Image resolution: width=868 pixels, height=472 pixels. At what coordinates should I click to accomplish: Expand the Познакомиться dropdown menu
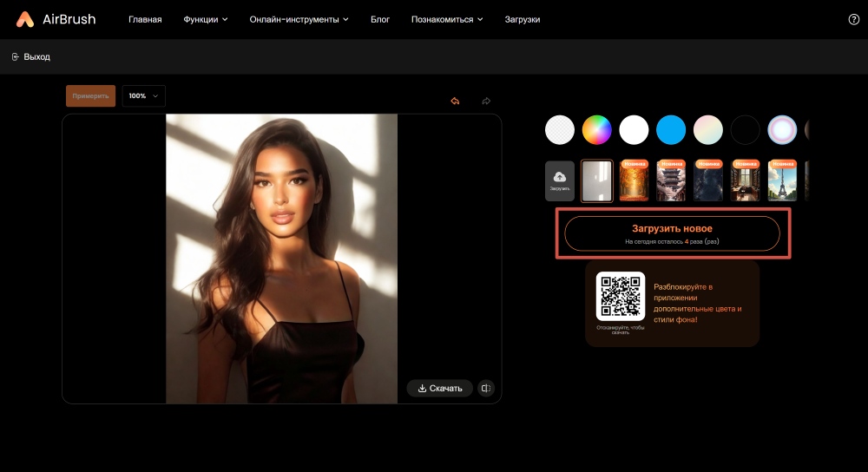447,19
